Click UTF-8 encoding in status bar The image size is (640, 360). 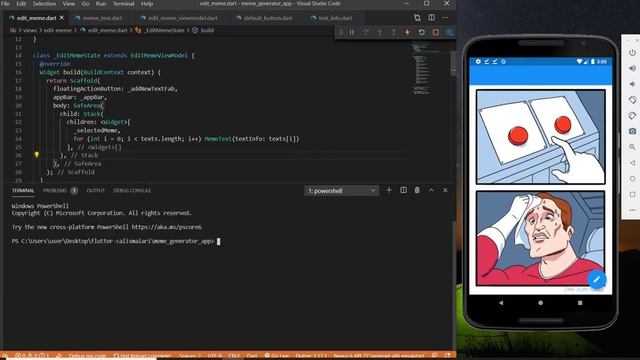(215, 356)
